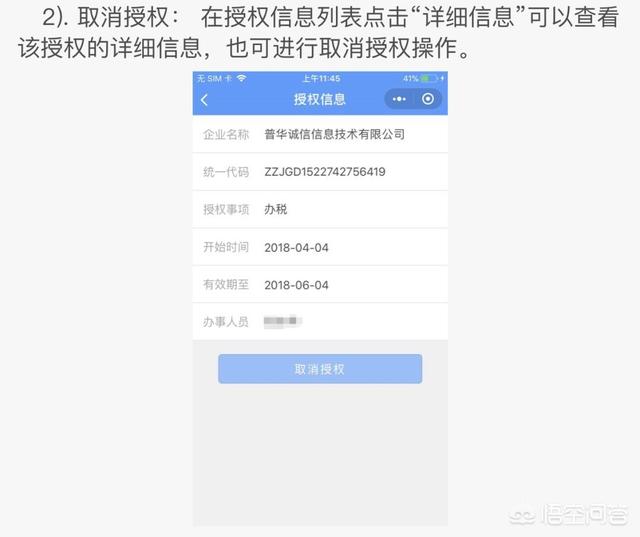Click the 取消授权 button
Viewport: 640px width, 537px height.
coord(320,369)
